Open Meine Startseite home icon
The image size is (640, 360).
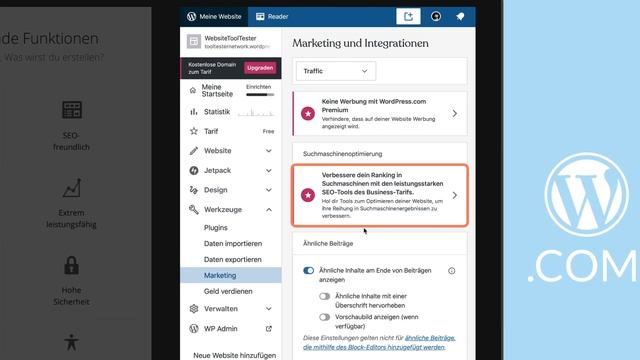point(193,90)
